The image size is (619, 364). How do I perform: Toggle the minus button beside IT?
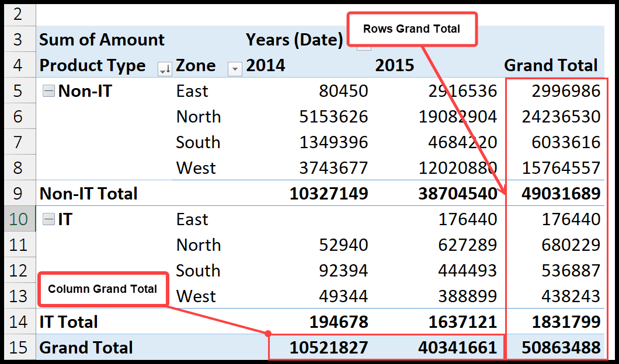[48, 219]
